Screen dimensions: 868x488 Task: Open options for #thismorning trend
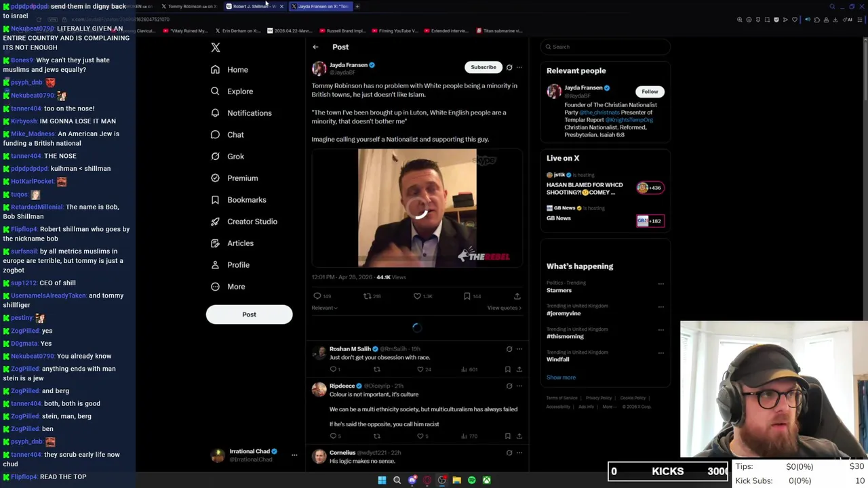pyautogui.click(x=661, y=330)
